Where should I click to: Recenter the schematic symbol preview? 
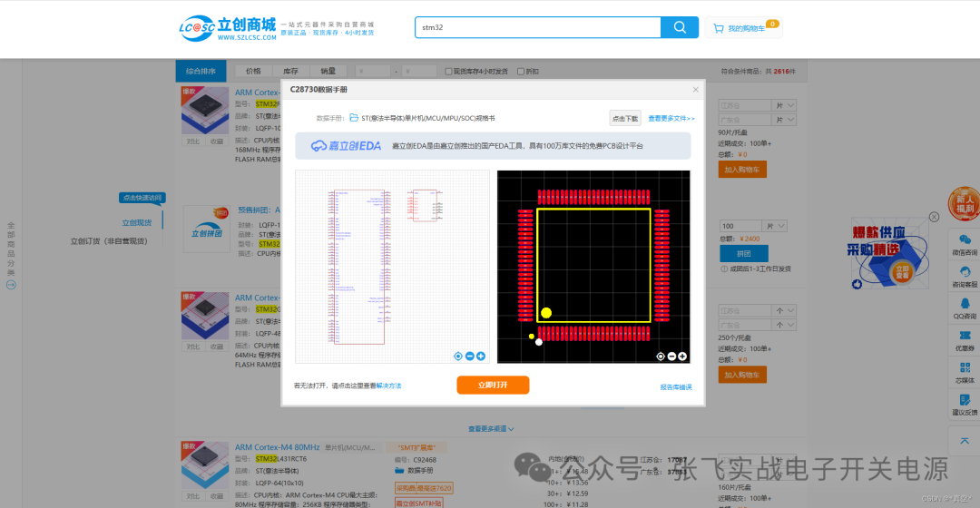[x=458, y=357]
